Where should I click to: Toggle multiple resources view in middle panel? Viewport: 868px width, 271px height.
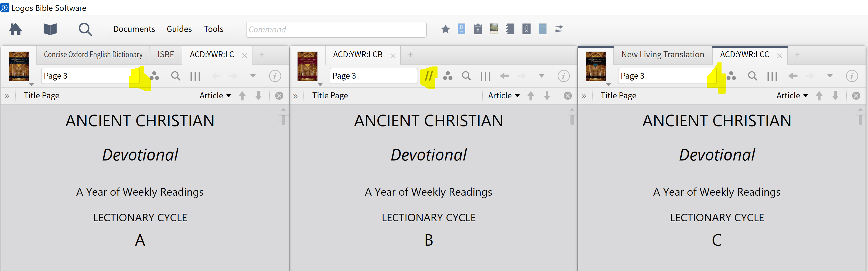click(485, 76)
